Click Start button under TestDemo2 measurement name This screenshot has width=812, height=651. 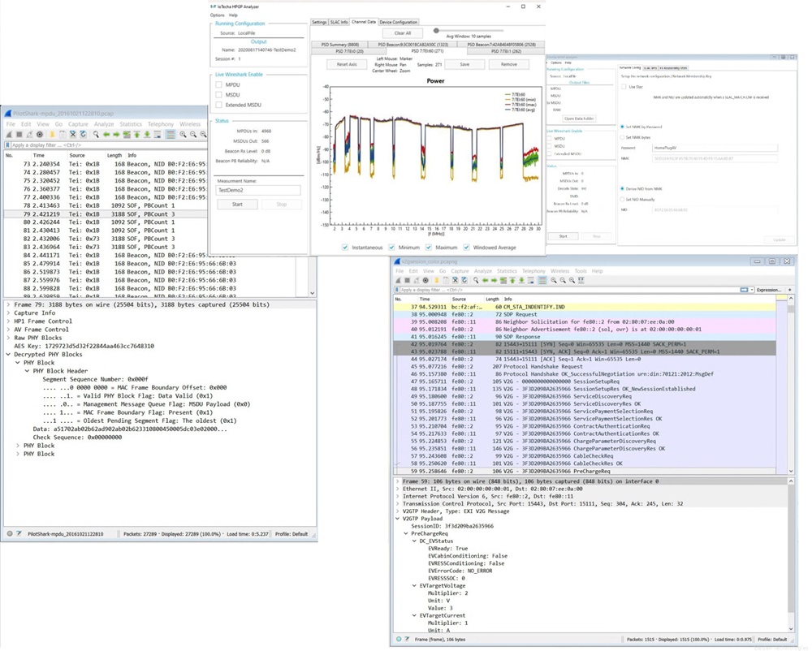[x=237, y=205]
